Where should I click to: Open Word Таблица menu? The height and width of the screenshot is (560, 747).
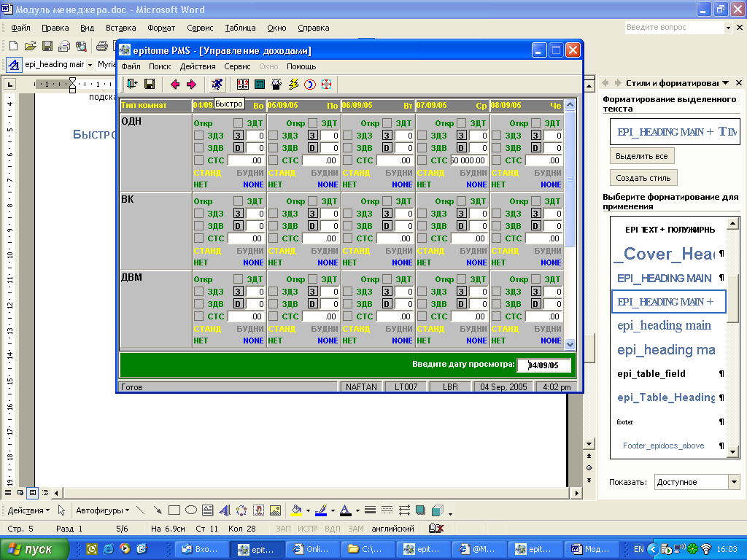tap(240, 28)
